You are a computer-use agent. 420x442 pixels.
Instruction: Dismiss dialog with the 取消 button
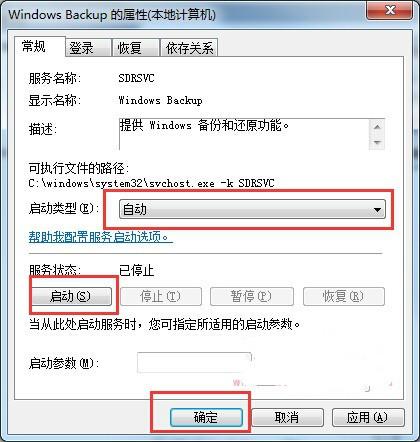(287, 417)
